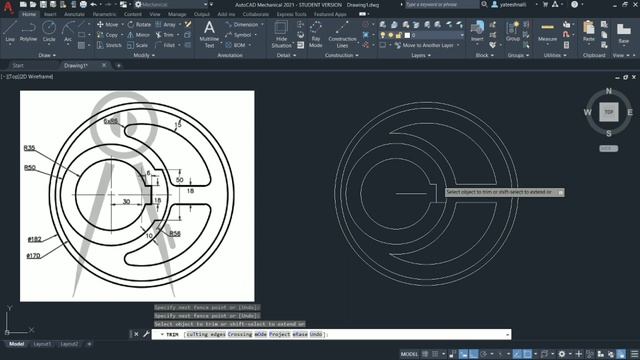The height and width of the screenshot is (360, 640).
Task: Click the Symbol tool
Action: 239,35
